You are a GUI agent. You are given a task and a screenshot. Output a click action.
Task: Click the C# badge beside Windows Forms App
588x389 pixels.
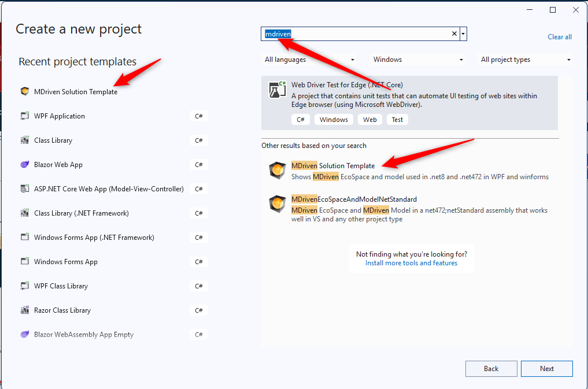pos(199,262)
